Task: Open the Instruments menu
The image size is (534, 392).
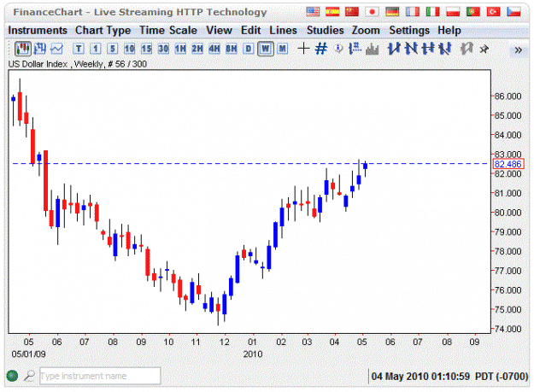Action: (38, 30)
